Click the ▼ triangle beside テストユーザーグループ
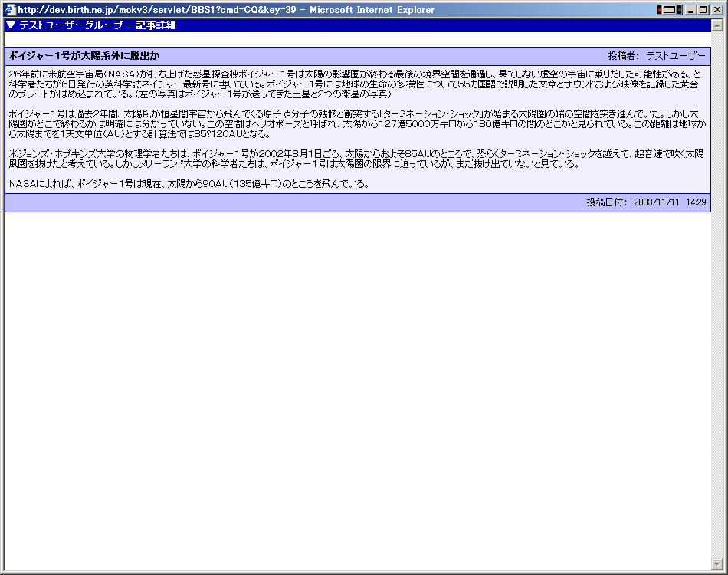 [x=10, y=25]
